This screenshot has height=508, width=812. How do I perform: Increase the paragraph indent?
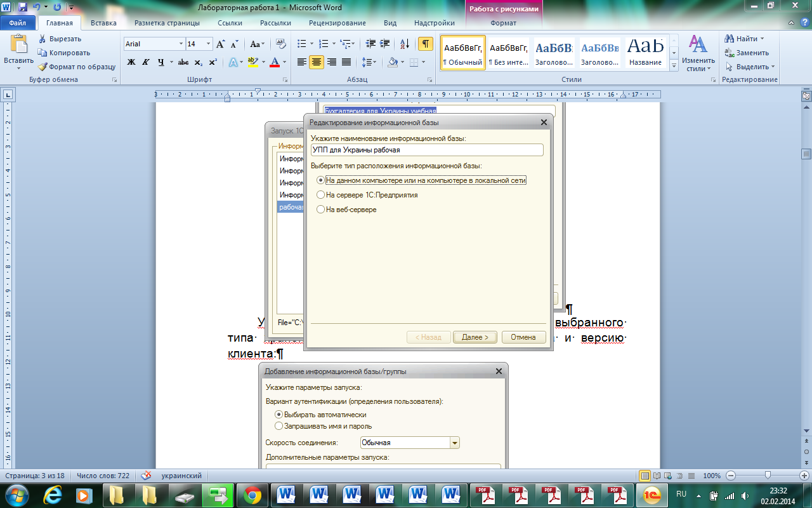pyautogui.click(x=386, y=44)
